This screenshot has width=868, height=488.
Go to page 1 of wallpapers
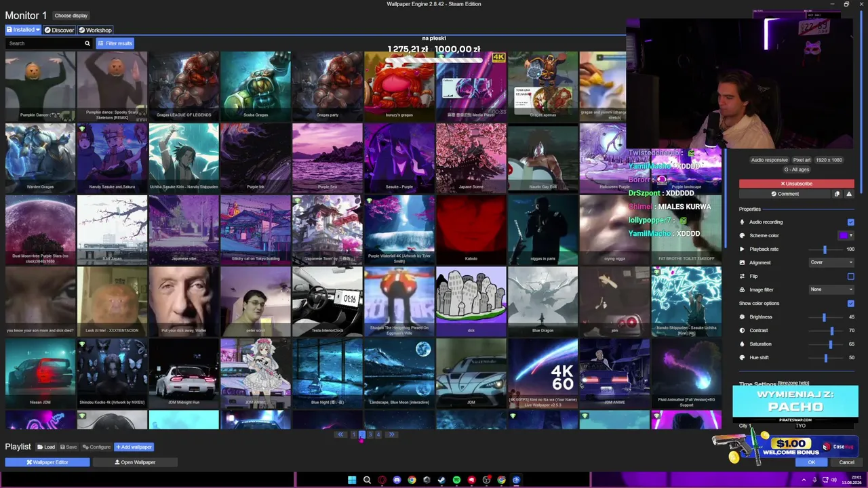tap(353, 434)
